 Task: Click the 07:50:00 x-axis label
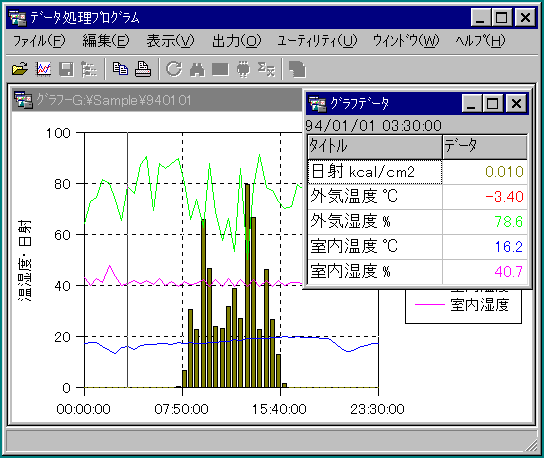pyautogui.click(x=181, y=409)
